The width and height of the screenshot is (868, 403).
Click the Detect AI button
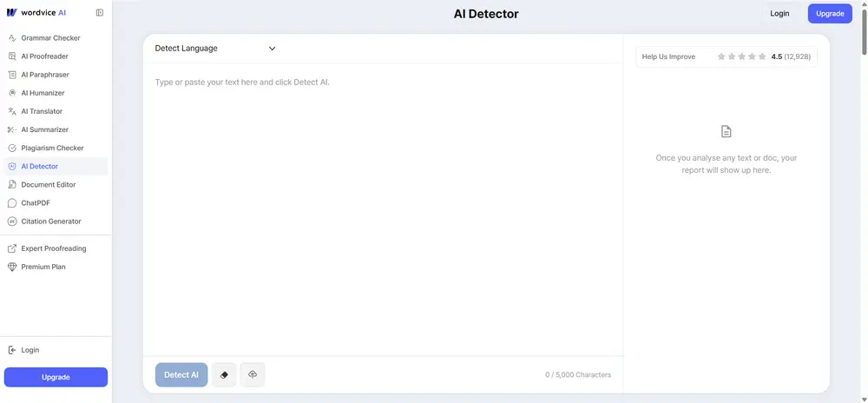181,374
